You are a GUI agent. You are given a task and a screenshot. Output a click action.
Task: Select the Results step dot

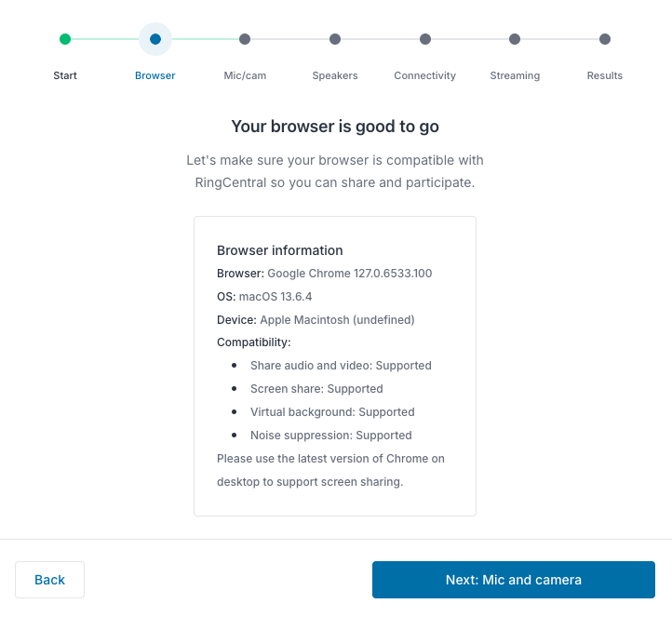(x=605, y=39)
